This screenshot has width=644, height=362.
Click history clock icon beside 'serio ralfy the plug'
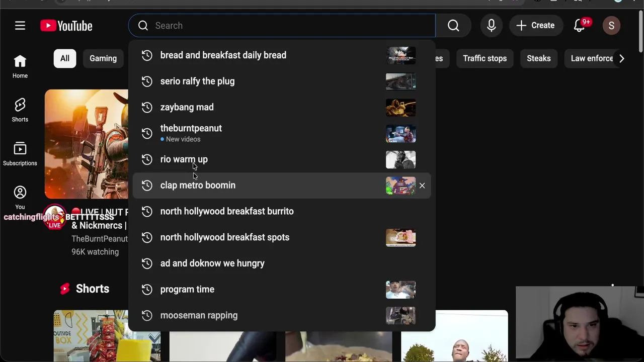point(147,81)
